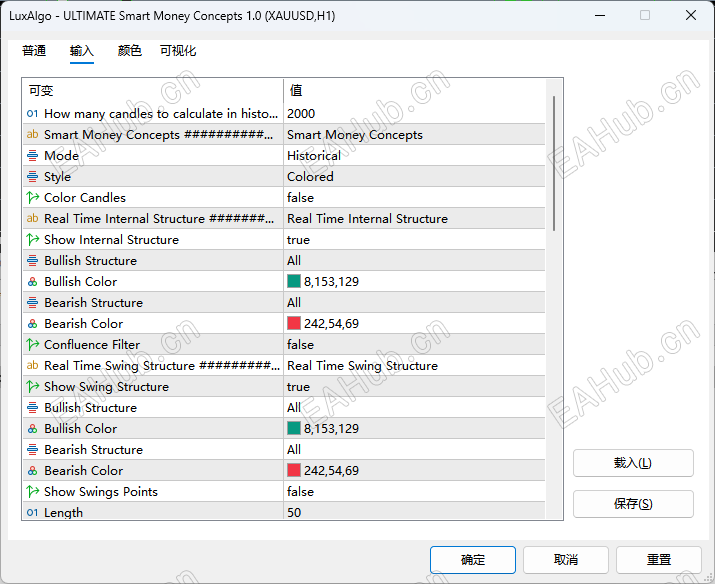Select the Smart Money Concepts value cell
The width and height of the screenshot is (715, 584).
click(414, 134)
